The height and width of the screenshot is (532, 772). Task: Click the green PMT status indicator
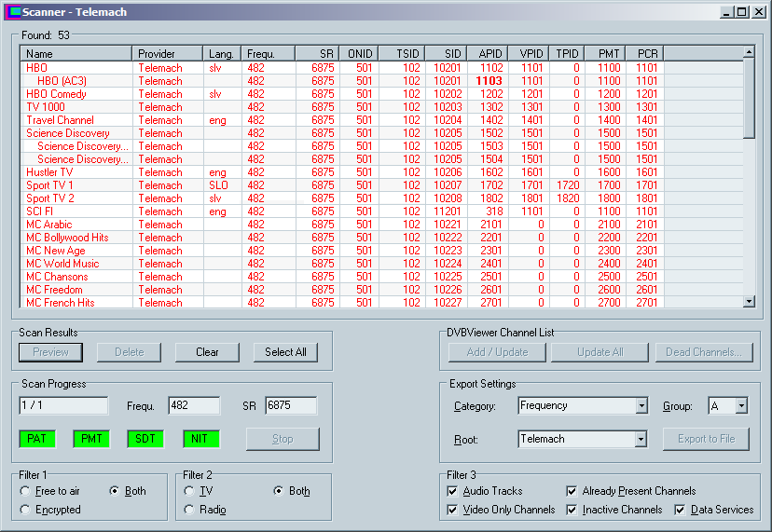coord(91,439)
